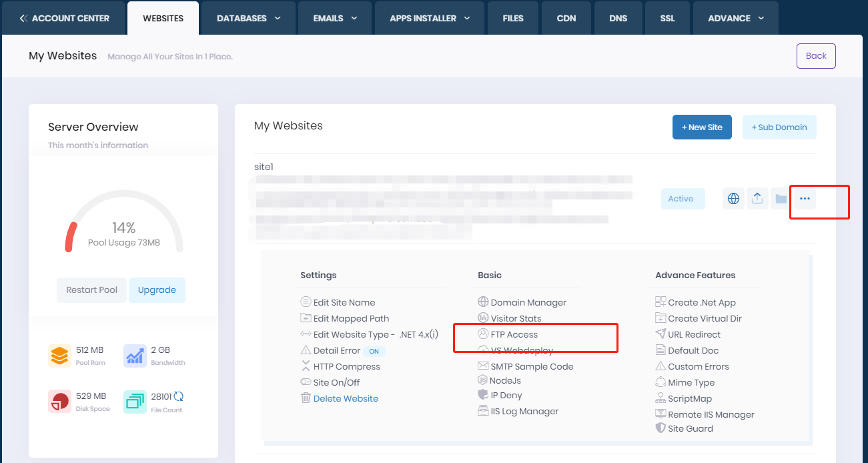Open site in browser via globe icon
The image size is (868, 463).
tap(733, 198)
